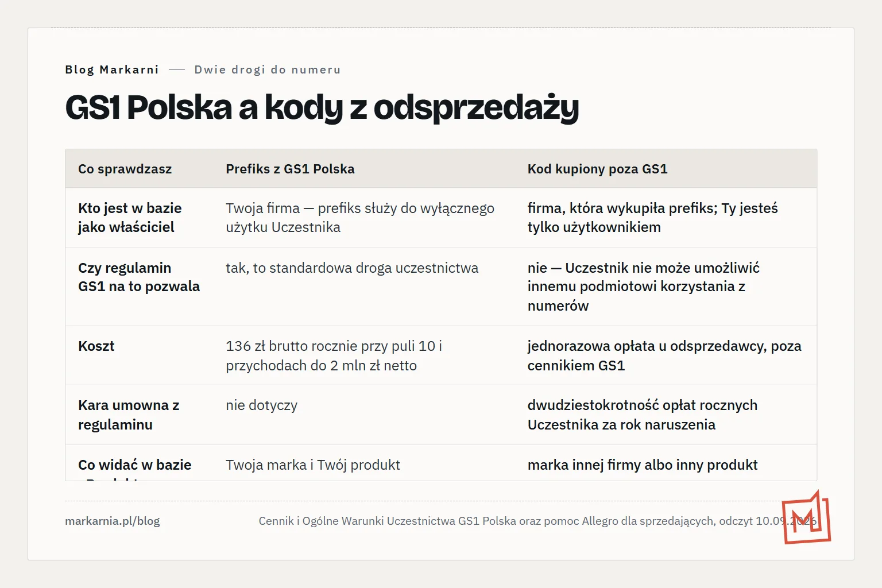882x588 pixels.
Task: Click the 'Blog Markarni' label
Action: click(112, 69)
